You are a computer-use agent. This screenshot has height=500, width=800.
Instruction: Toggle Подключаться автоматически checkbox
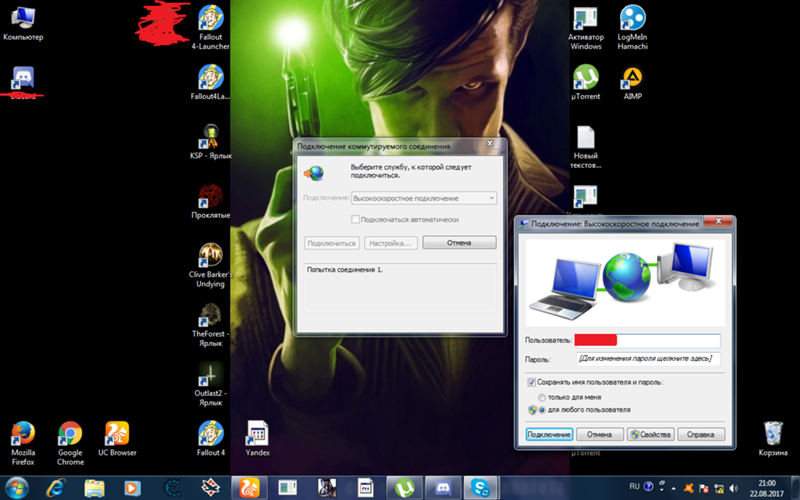pyautogui.click(x=355, y=219)
